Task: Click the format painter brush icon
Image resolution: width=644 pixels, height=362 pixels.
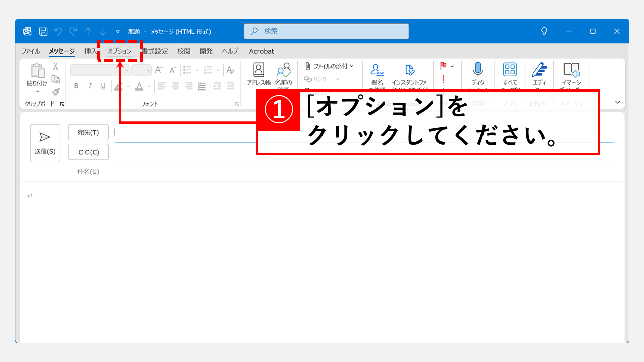Action: point(56,92)
